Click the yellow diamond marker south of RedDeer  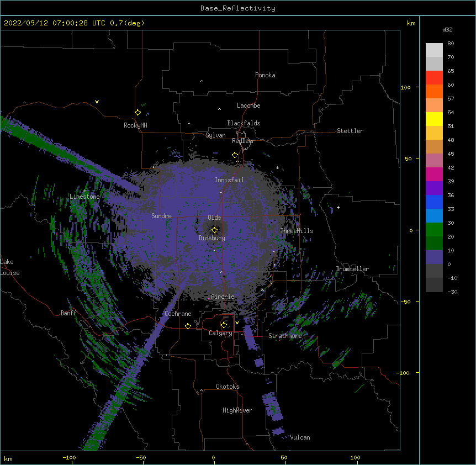pyautogui.click(x=235, y=155)
